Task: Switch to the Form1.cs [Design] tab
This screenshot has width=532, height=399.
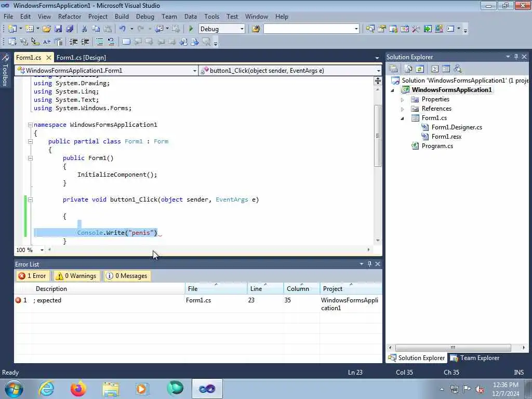Action: coord(81,58)
